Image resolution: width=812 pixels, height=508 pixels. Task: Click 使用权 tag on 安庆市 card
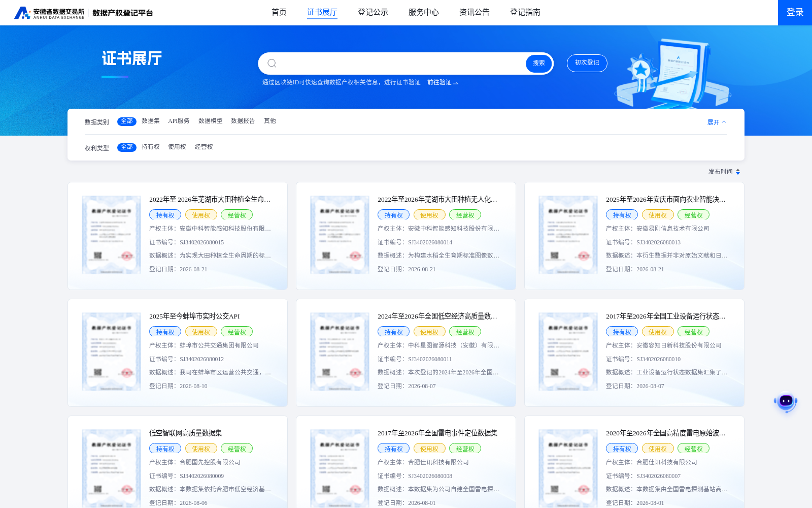[658, 215]
